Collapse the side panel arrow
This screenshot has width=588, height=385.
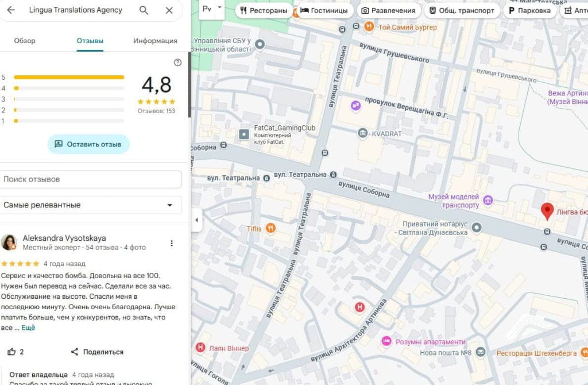pos(196,220)
